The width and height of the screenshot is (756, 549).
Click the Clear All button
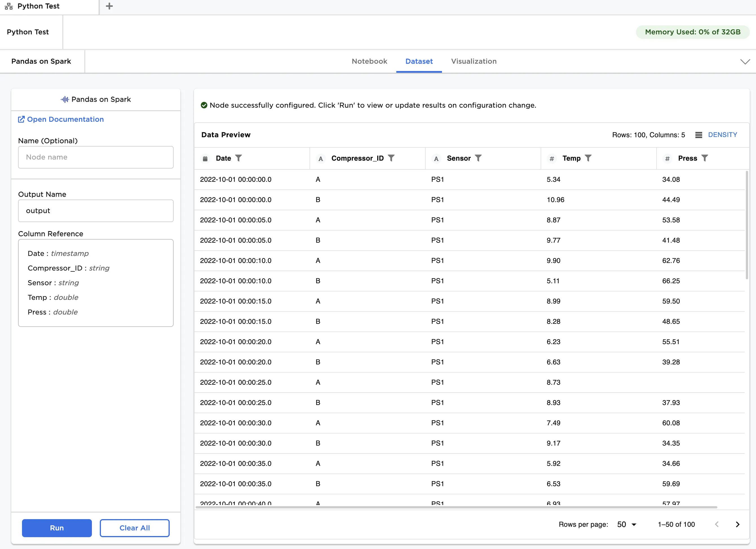click(x=134, y=528)
